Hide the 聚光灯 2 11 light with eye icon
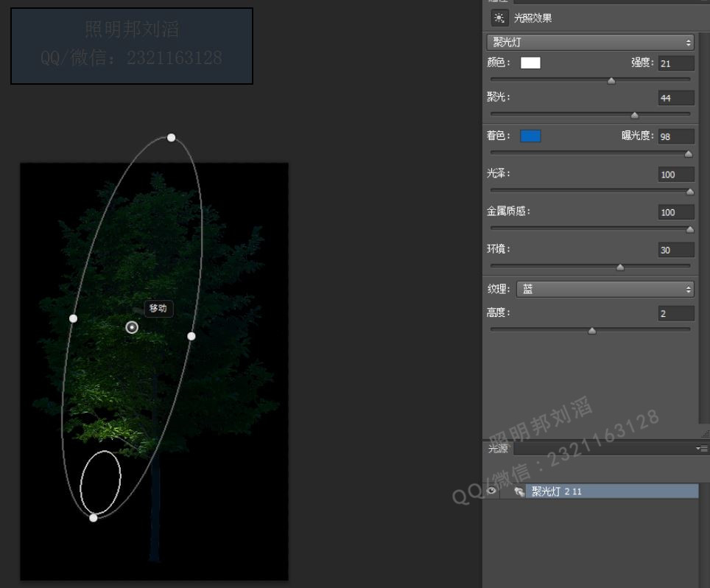 [x=491, y=491]
